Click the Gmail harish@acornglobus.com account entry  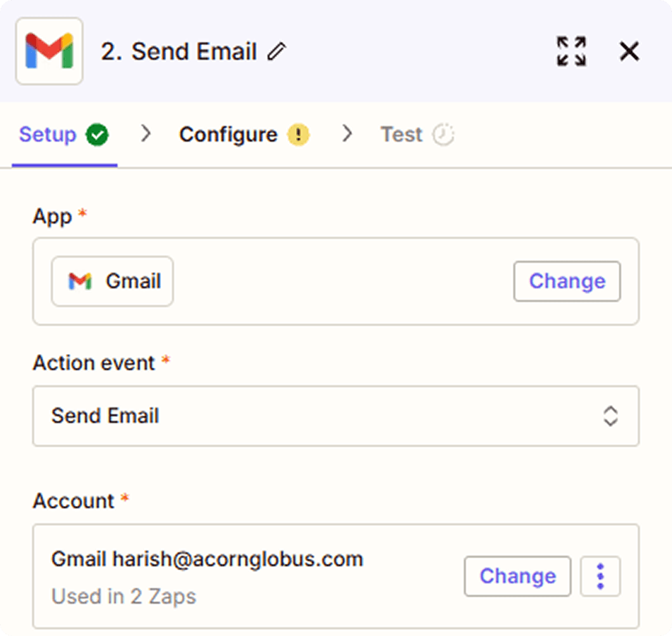[207, 559]
